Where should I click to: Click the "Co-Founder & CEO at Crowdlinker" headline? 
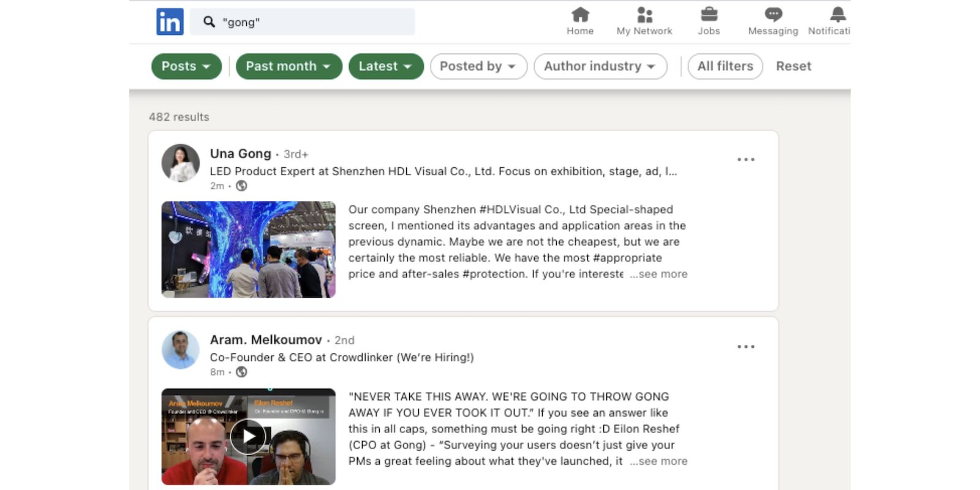[342, 358]
